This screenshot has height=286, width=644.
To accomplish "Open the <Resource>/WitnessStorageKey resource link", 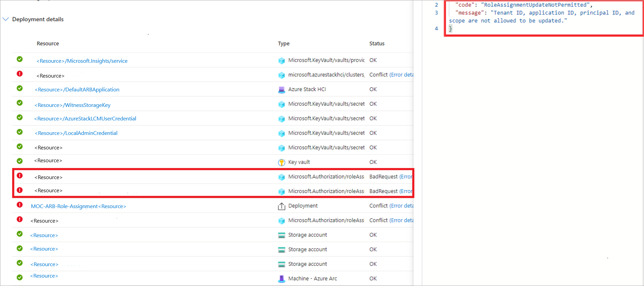I will 72,105.
